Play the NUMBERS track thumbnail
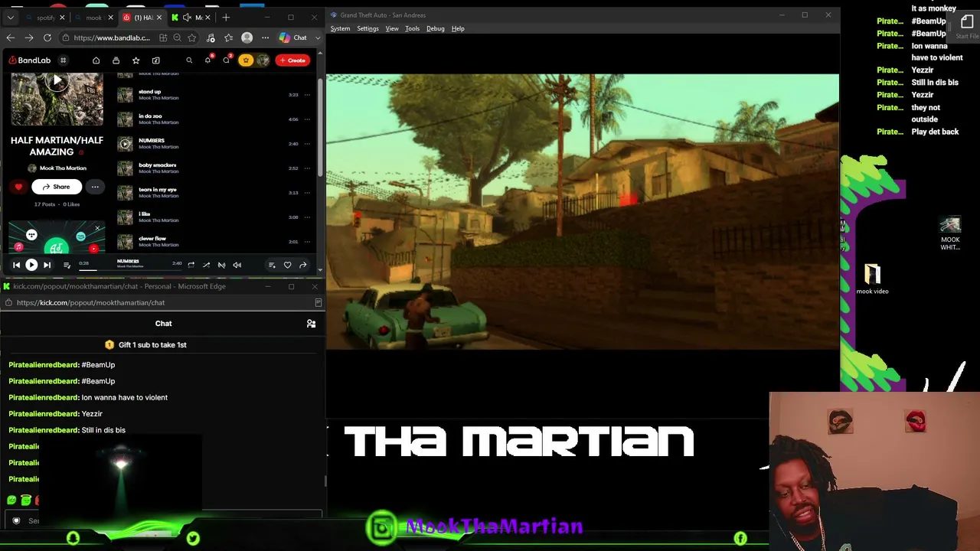The image size is (980, 551). click(x=125, y=144)
